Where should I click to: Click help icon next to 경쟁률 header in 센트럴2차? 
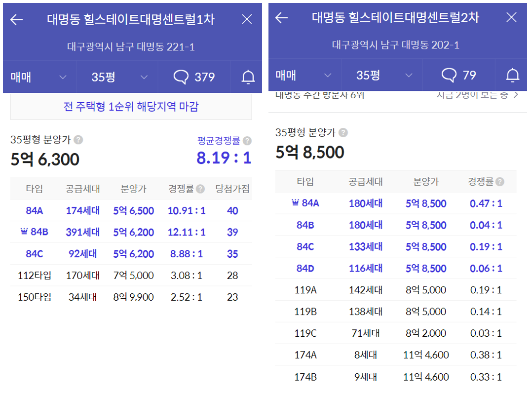500,182
